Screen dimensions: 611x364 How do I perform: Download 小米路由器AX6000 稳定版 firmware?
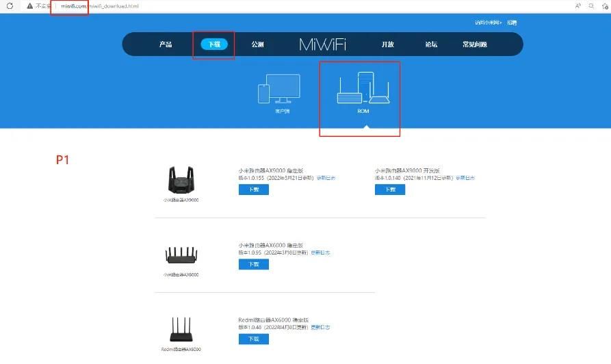254,264
